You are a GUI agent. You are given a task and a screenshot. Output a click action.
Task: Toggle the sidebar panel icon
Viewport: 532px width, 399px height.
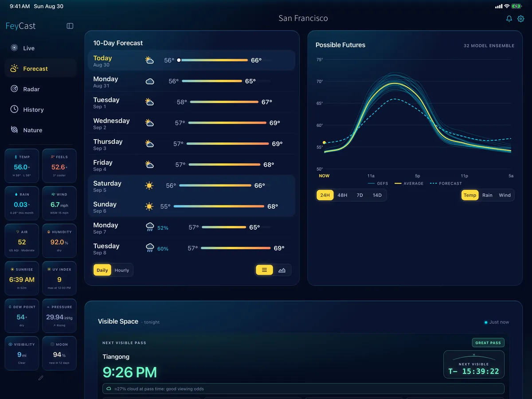point(70,26)
